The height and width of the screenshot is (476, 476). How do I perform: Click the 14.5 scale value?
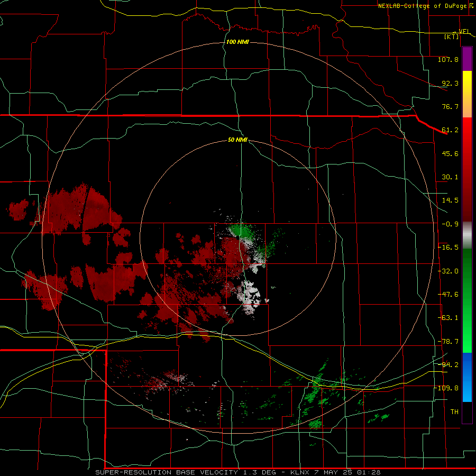pyautogui.click(x=450, y=200)
